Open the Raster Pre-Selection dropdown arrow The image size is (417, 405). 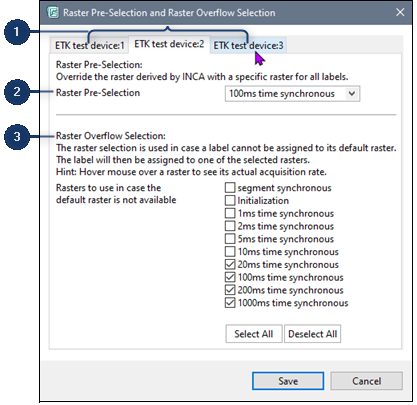tap(352, 94)
